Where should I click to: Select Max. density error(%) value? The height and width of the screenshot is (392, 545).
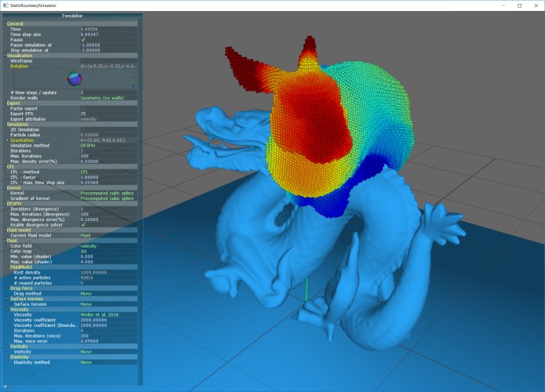(x=109, y=162)
